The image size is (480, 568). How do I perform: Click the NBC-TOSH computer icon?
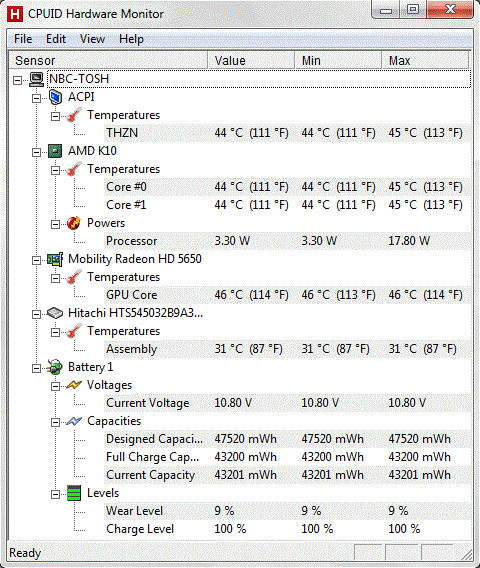tap(36, 79)
